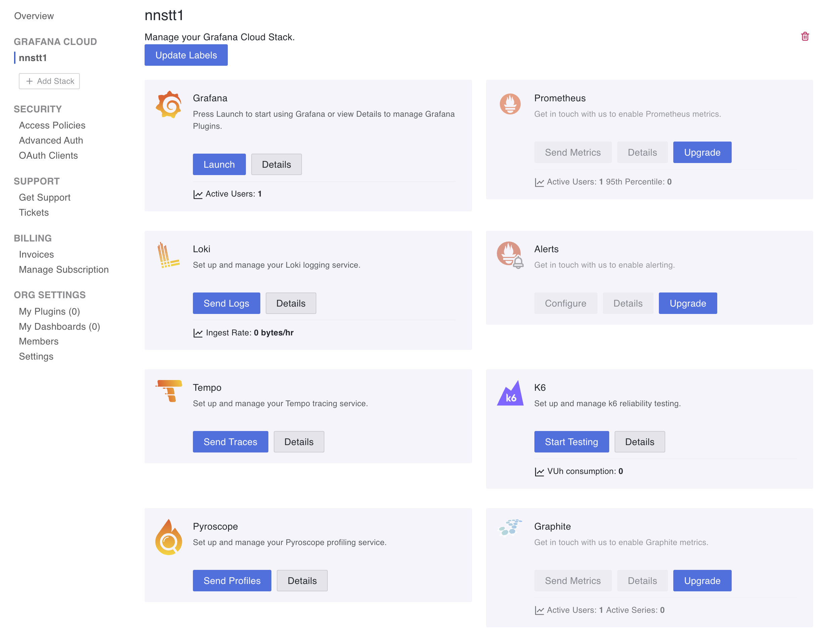This screenshot has height=644, width=836.
Task: Click Upgrade in the Prometheus card
Action: click(702, 152)
